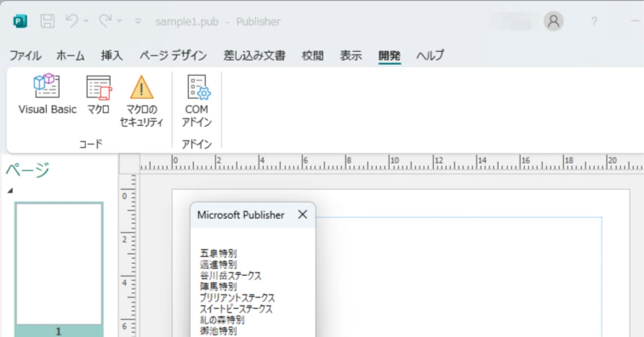
Task: Open the Visual Basic editor
Action: click(47, 95)
